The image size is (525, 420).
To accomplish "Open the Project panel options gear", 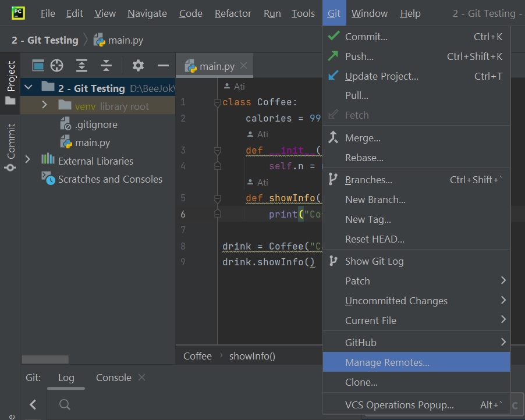I will 137,66.
